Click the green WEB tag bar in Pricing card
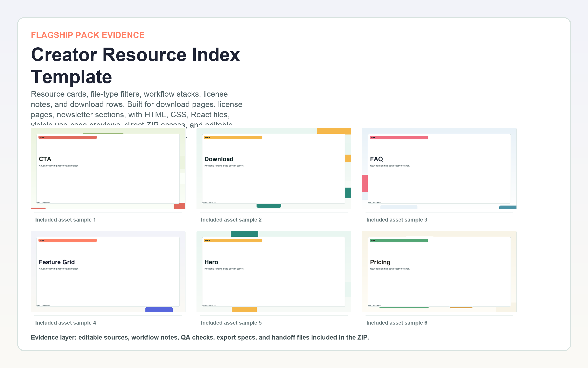This screenshot has height=368, width=588. [x=399, y=240]
